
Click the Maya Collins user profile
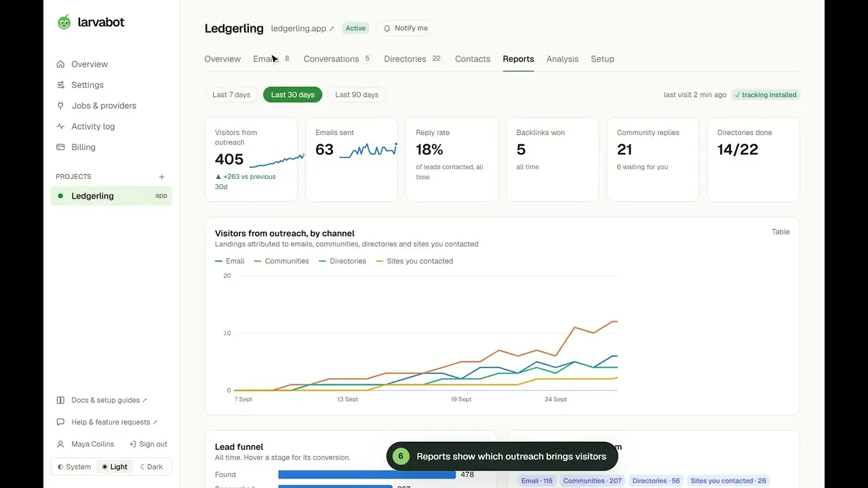point(85,444)
